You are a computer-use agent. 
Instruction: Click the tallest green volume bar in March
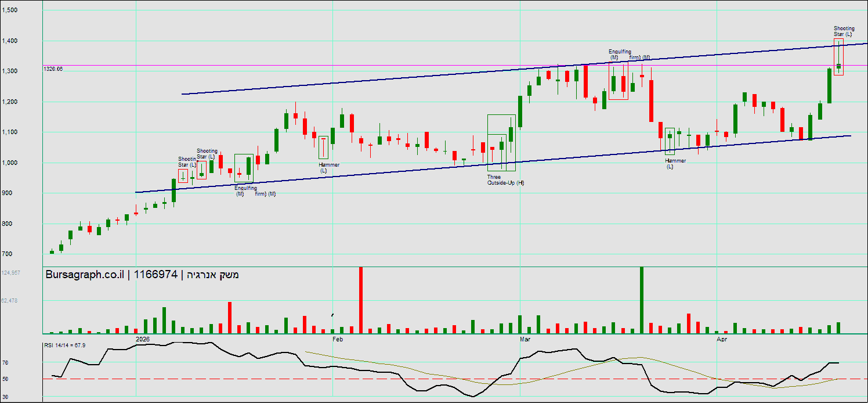(x=642, y=300)
